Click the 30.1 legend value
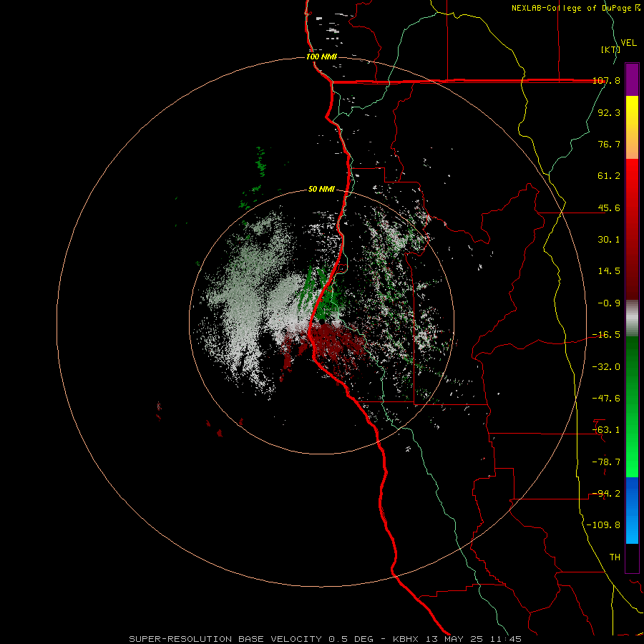Screen dimensions: 644x644 pyautogui.click(x=609, y=240)
